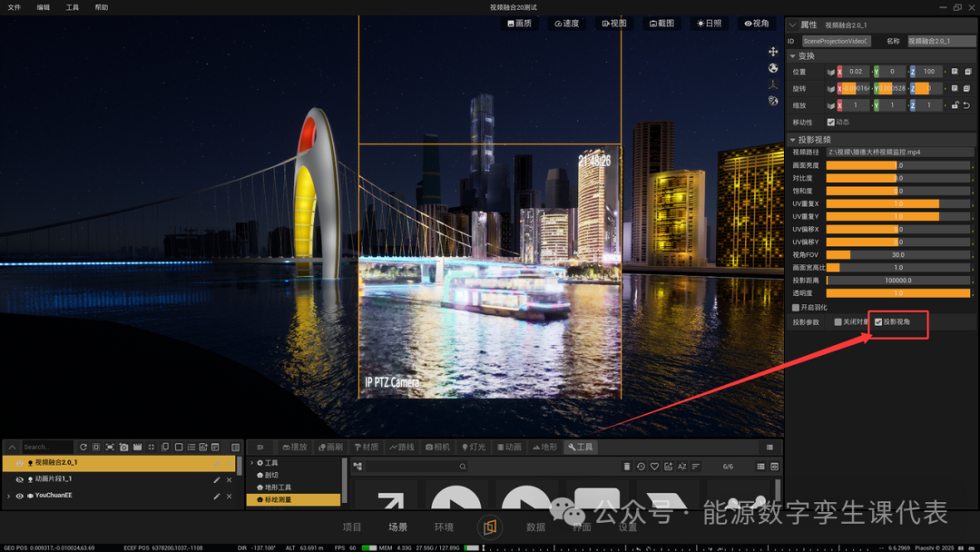Click the A-Z sort icon in asset toolbar
980x552 pixels.
681,467
